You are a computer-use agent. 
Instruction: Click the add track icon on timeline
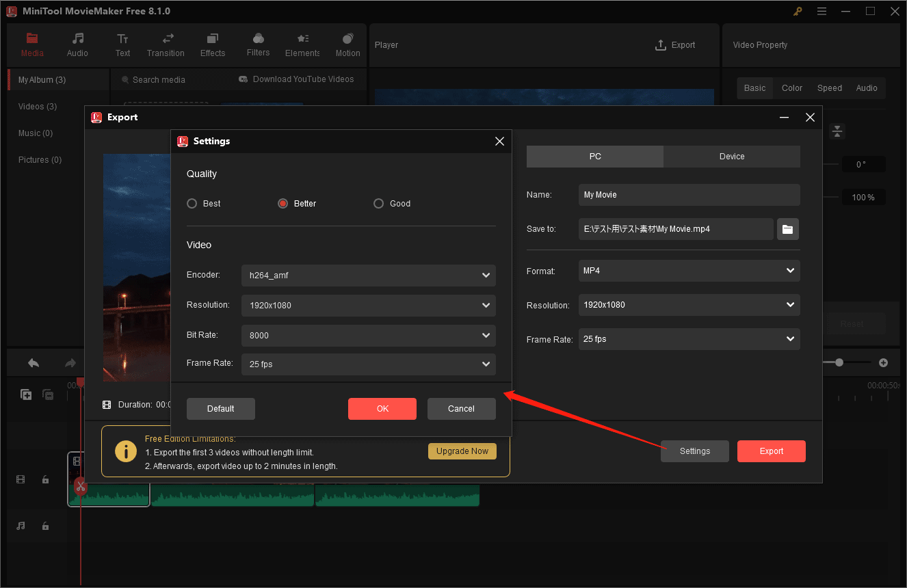[26, 395]
